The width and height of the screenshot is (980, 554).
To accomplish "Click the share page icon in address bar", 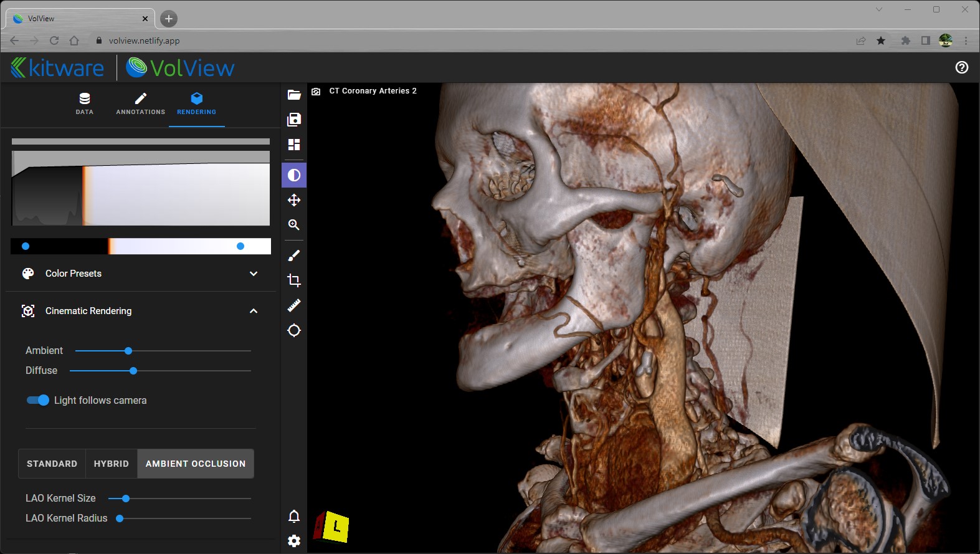I will [861, 41].
